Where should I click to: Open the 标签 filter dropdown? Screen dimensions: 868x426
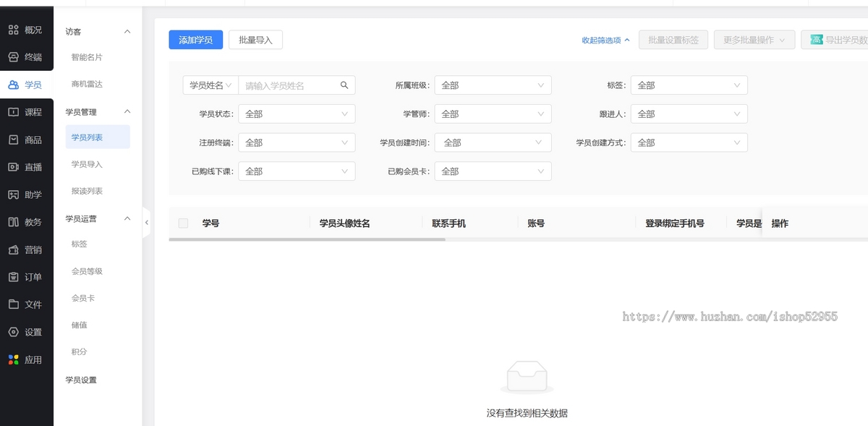click(x=689, y=85)
